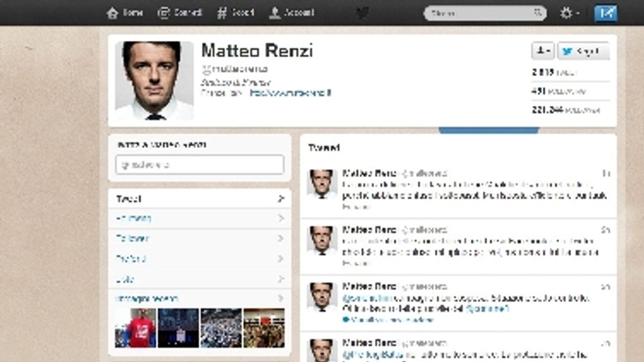Open the Discover (#) tab in top bar
Screen dimensions: 644x362
click(x=236, y=13)
